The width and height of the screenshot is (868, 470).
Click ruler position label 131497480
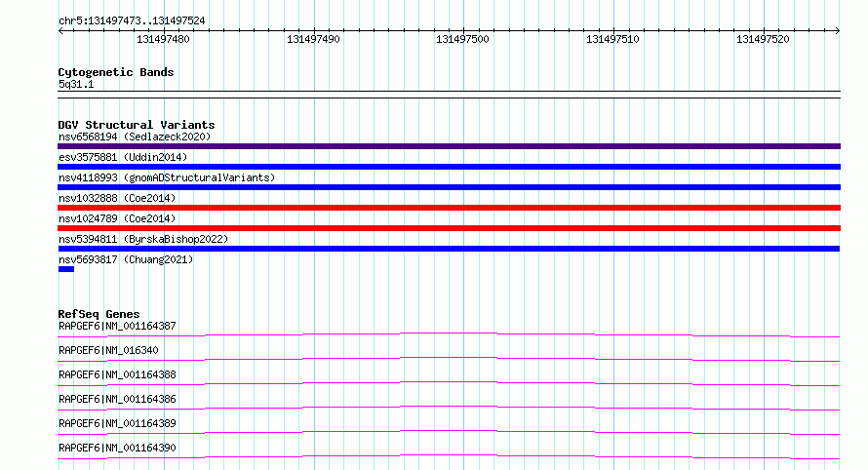(163, 39)
